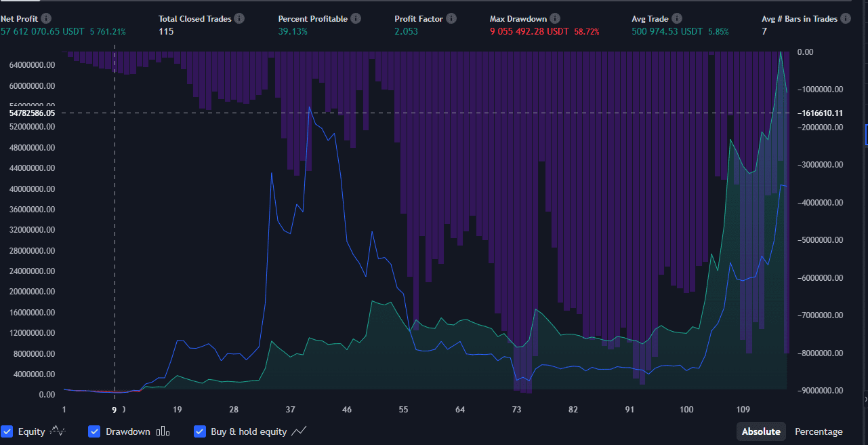The image size is (868, 445).
Task: Click the Equity line style icon
Action: (x=58, y=431)
